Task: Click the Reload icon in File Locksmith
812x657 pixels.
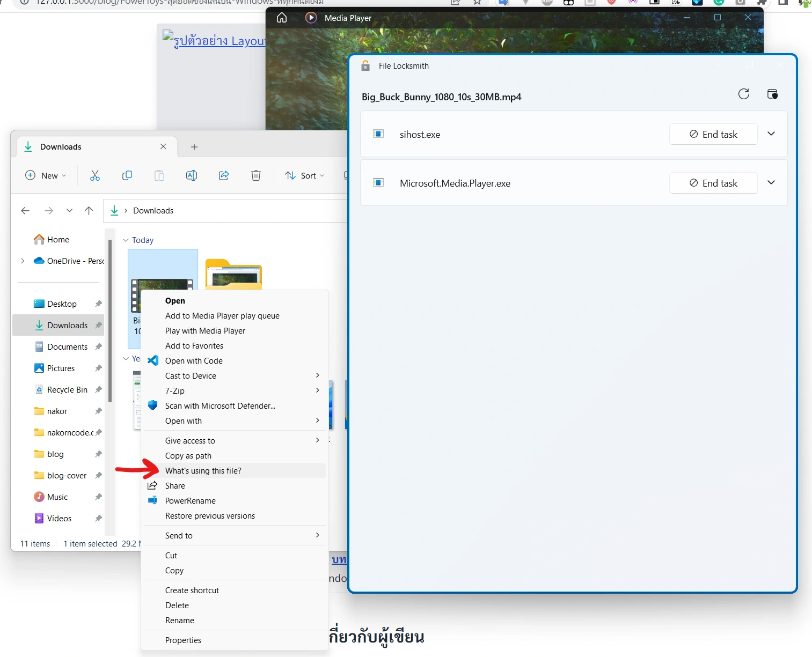Action: tap(744, 94)
